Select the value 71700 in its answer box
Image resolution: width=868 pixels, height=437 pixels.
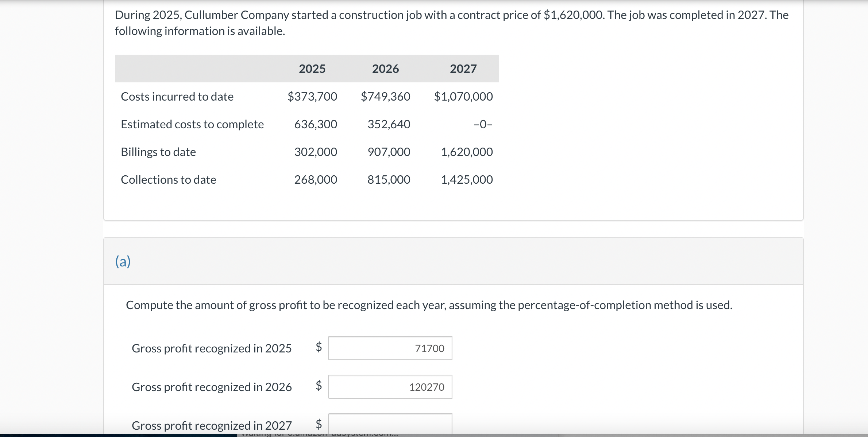(x=429, y=348)
